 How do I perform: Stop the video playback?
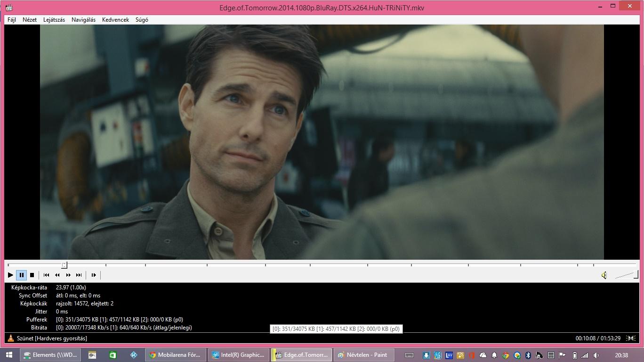click(x=32, y=275)
